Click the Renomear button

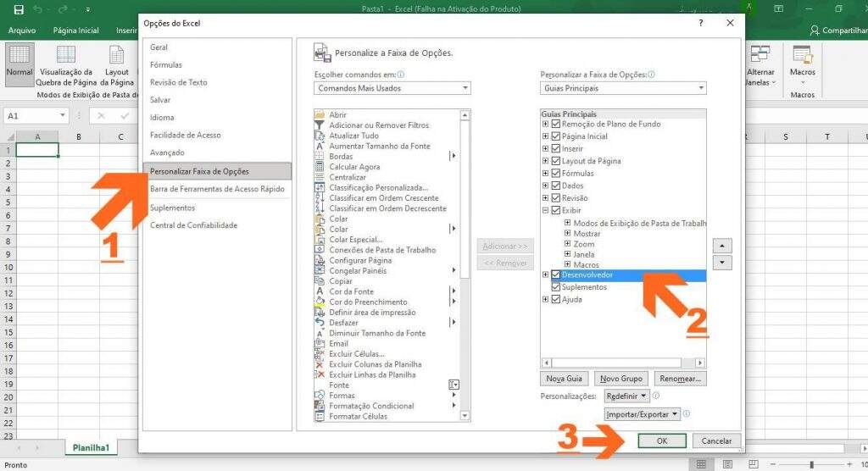[680, 379]
